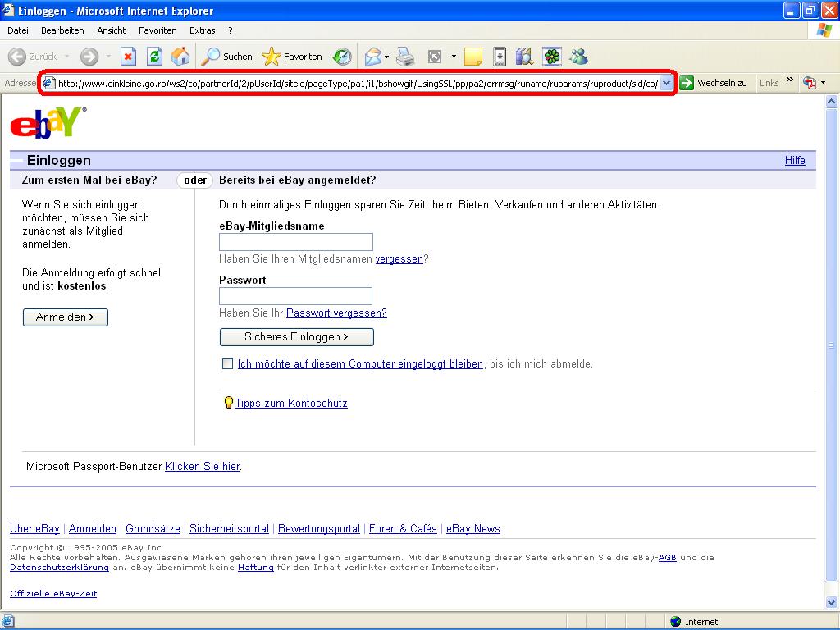Click the forward arrow navigation button
The image size is (840, 630).
(x=89, y=57)
